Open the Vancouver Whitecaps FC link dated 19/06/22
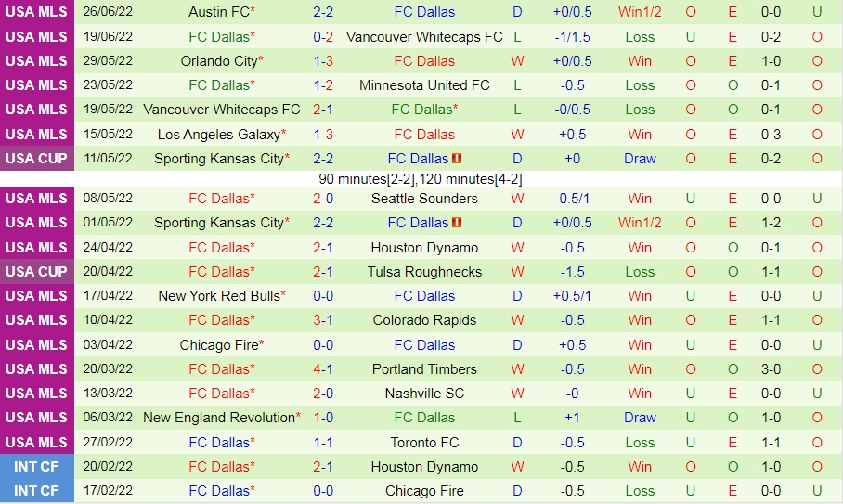 (424, 37)
